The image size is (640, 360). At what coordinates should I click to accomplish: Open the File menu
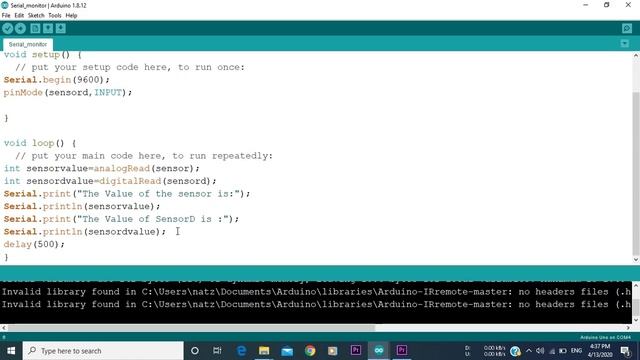(x=6, y=16)
